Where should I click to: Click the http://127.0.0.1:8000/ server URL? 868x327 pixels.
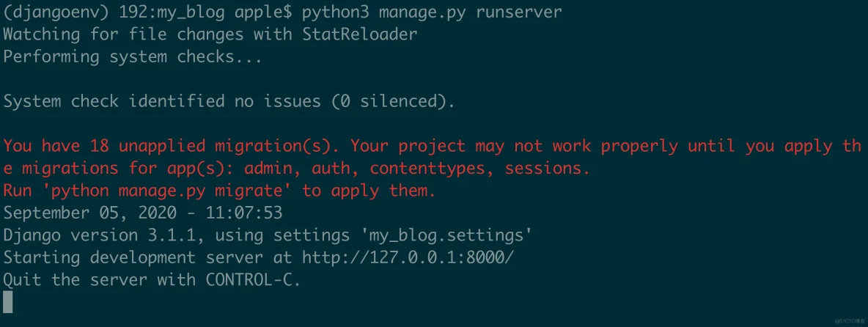(408, 258)
